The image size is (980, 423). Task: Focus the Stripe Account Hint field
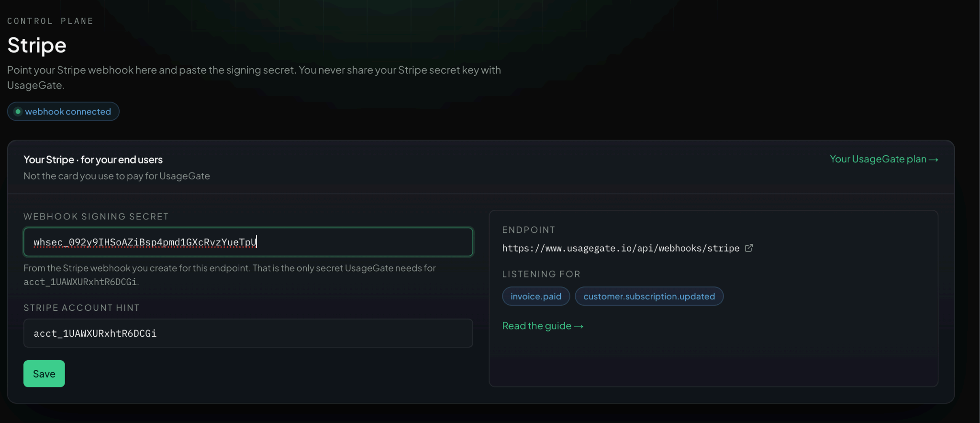pyautogui.click(x=248, y=333)
